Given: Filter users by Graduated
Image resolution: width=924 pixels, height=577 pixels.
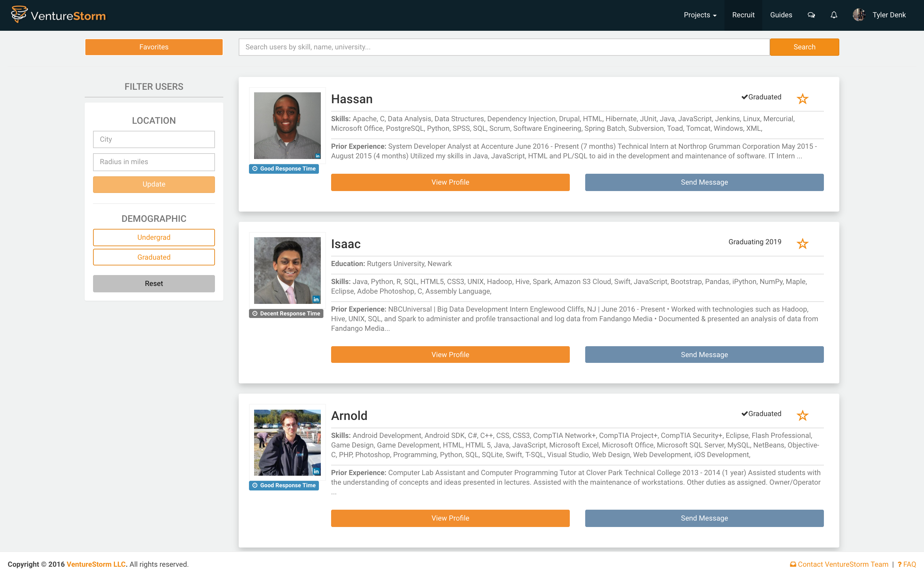Looking at the screenshot, I should pos(154,257).
